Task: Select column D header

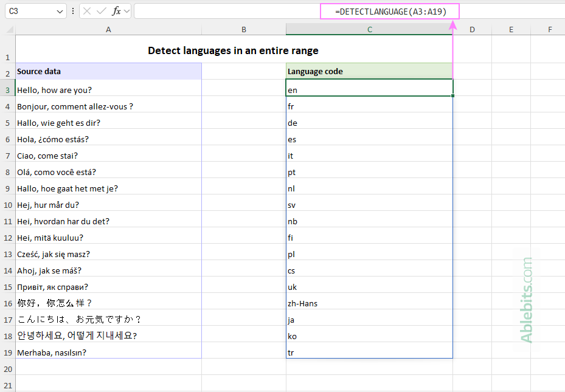Action: 472,30
